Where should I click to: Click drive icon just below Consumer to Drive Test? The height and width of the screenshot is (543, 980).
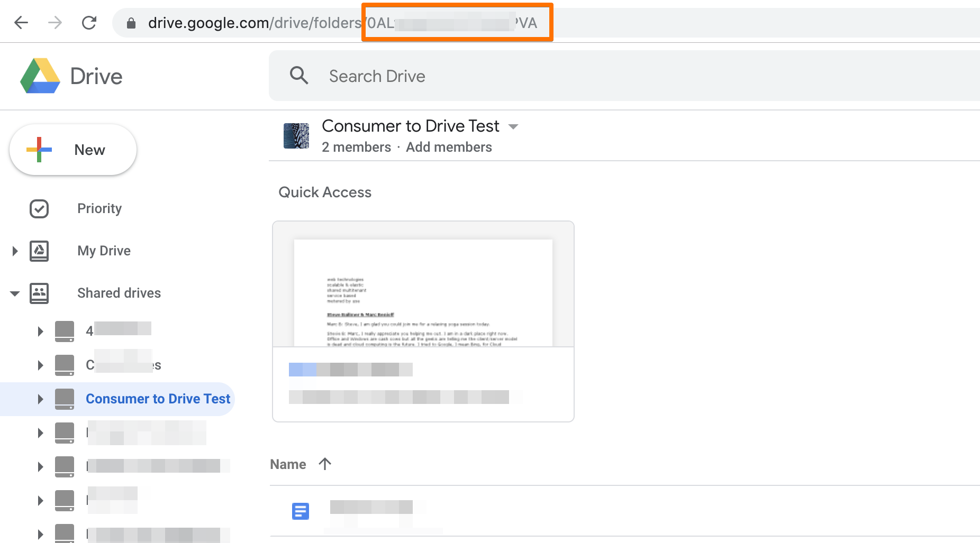[x=65, y=433]
